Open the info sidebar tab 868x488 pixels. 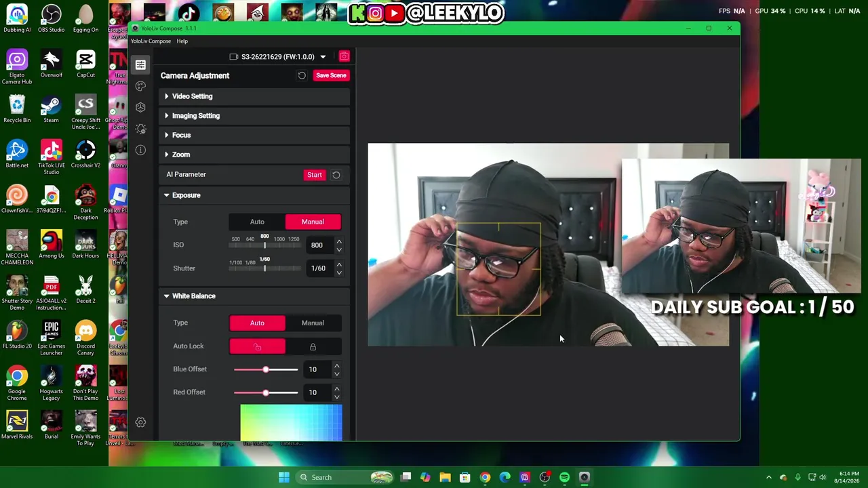(x=140, y=150)
